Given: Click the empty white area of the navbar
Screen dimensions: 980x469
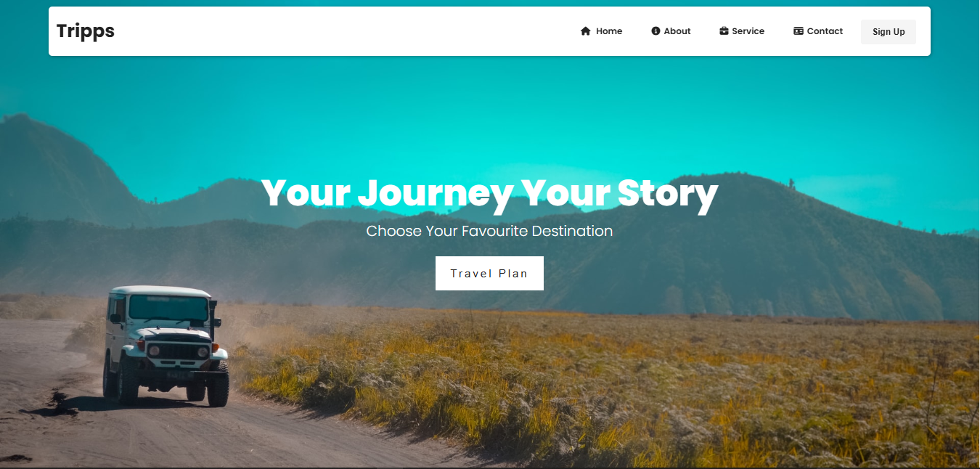Looking at the screenshot, I should 341,31.
